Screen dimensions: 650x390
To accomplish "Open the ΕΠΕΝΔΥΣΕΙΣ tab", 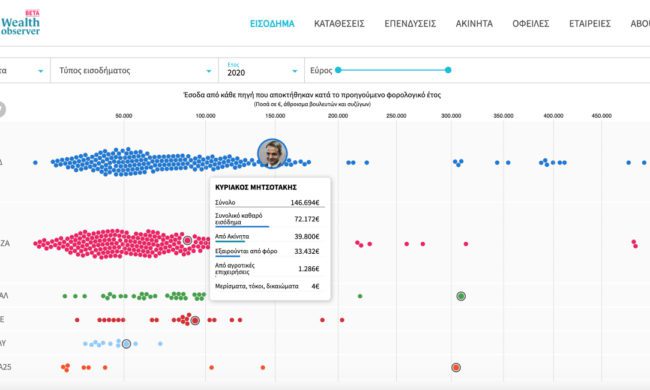I will point(410,24).
